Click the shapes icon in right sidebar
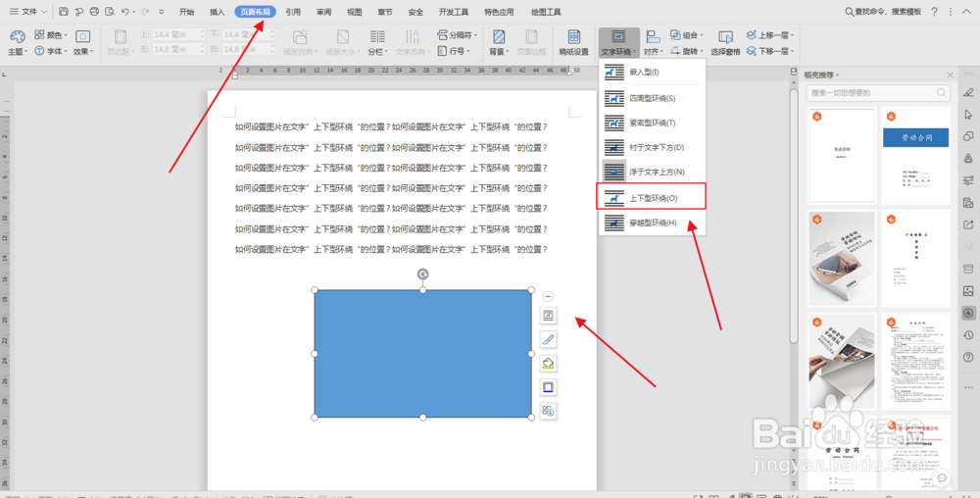This screenshot has width=980, height=498. [x=969, y=136]
